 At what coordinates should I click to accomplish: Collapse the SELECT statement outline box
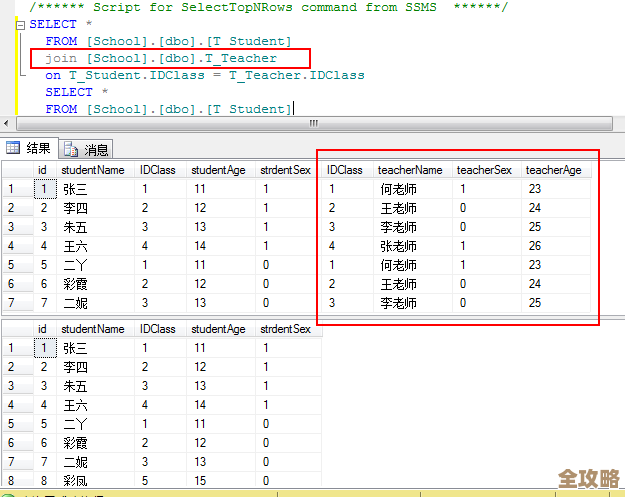(x=20, y=26)
